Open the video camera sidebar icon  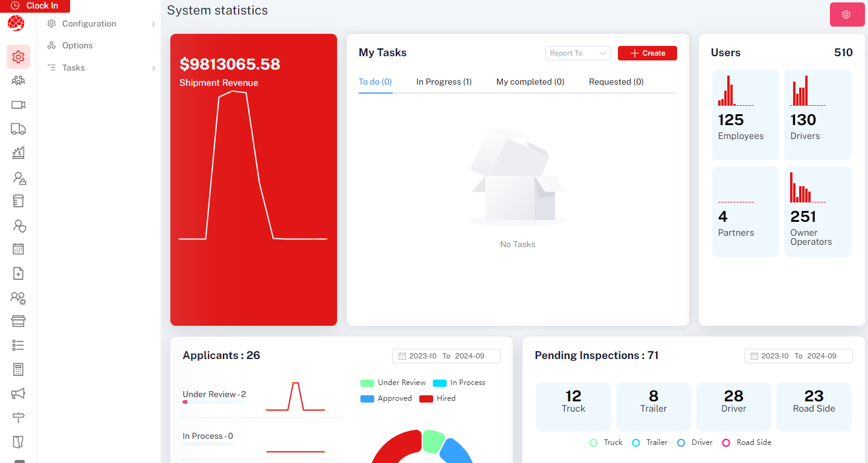[18, 105]
